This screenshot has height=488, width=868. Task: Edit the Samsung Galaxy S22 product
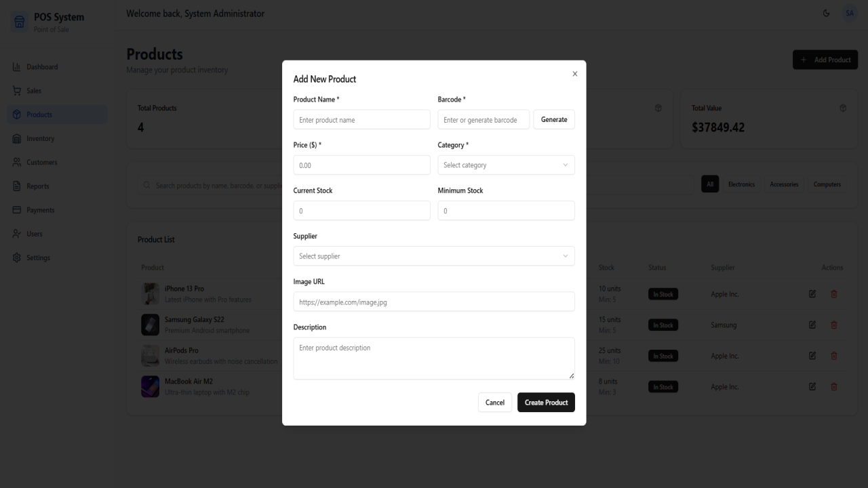(x=812, y=325)
